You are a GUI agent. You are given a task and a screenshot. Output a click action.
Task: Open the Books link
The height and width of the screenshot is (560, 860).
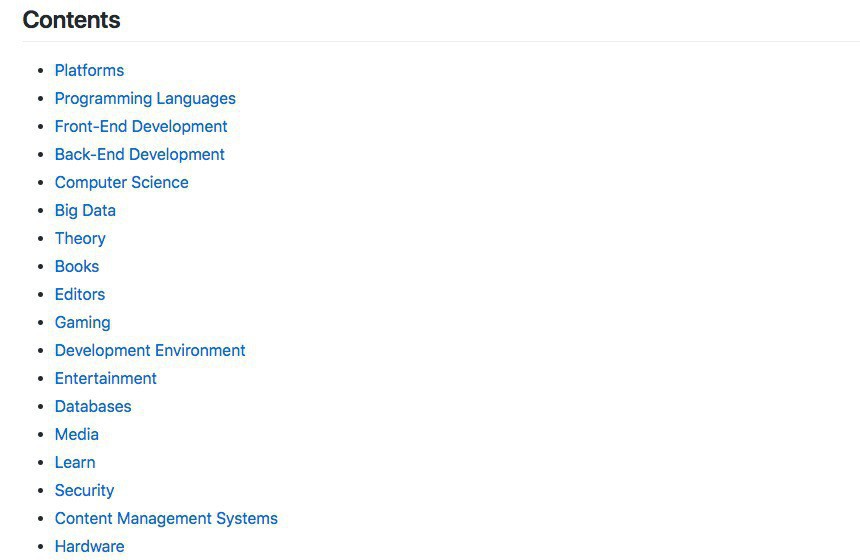[77, 266]
